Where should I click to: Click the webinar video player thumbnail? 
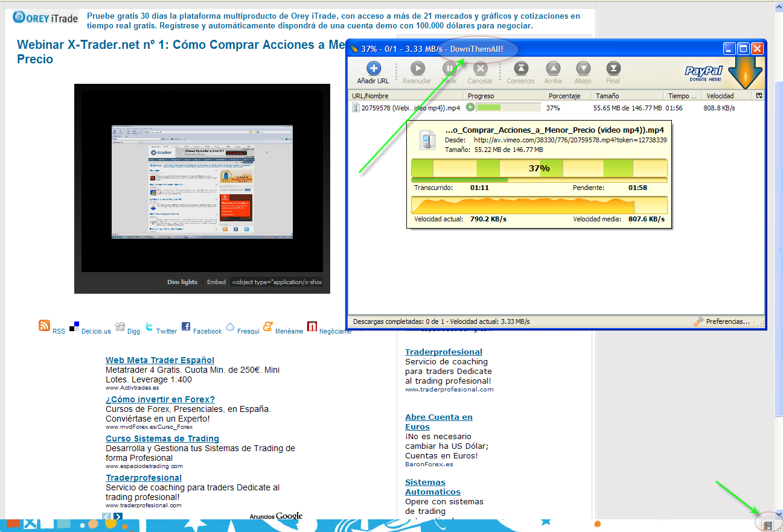tap(202, 182)
